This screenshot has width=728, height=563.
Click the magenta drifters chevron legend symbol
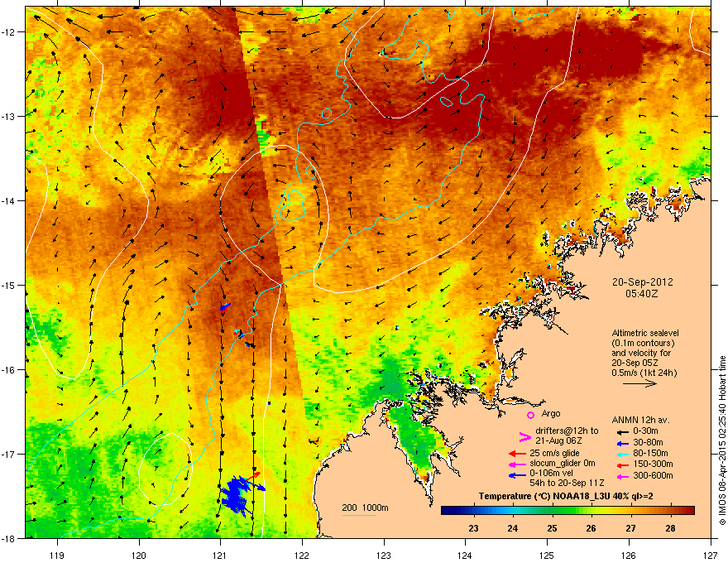524,436
